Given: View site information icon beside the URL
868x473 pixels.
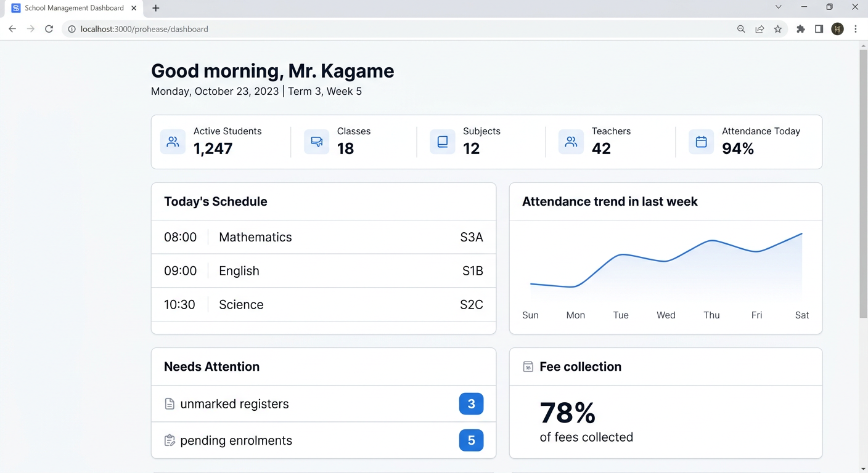Looking at the screenshot, I should tap(72, 29).
